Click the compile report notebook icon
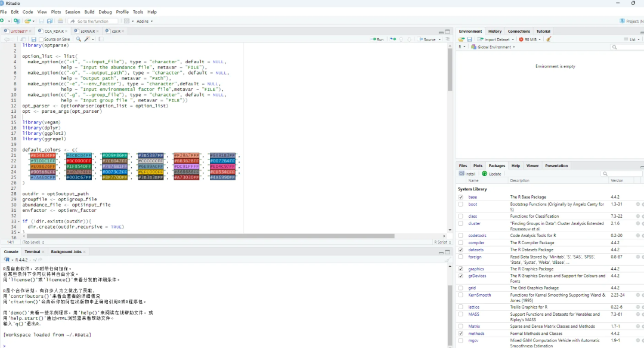This screenshot has height=348, width=644. [101, 39]
